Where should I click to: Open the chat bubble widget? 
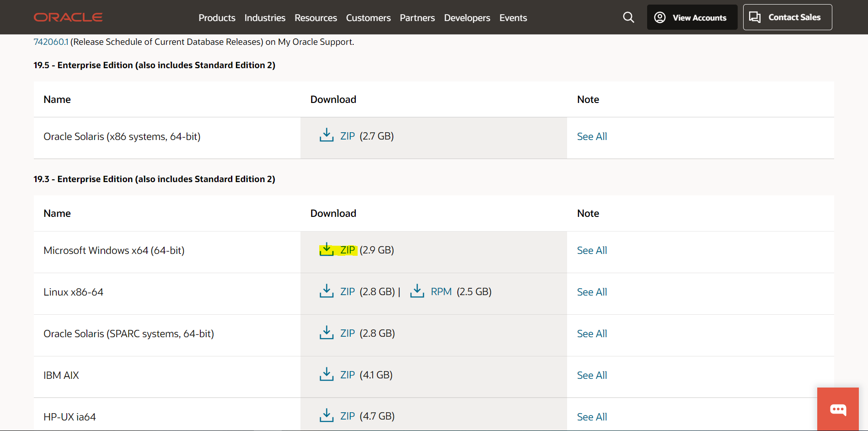click(838, 409)
